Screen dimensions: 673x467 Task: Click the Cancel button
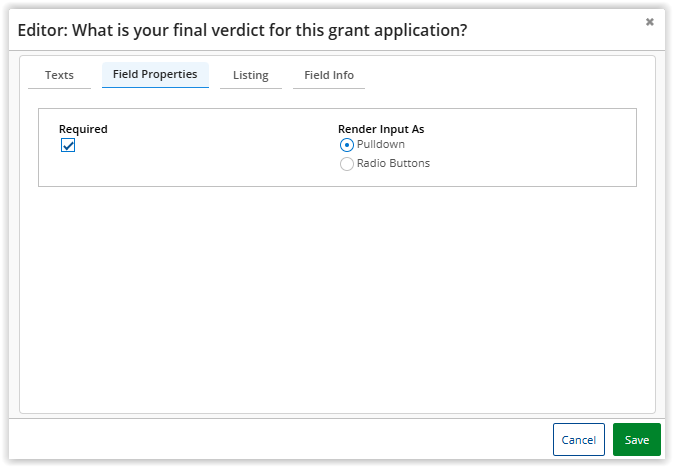pyautogui.click(x=579, y=440)
